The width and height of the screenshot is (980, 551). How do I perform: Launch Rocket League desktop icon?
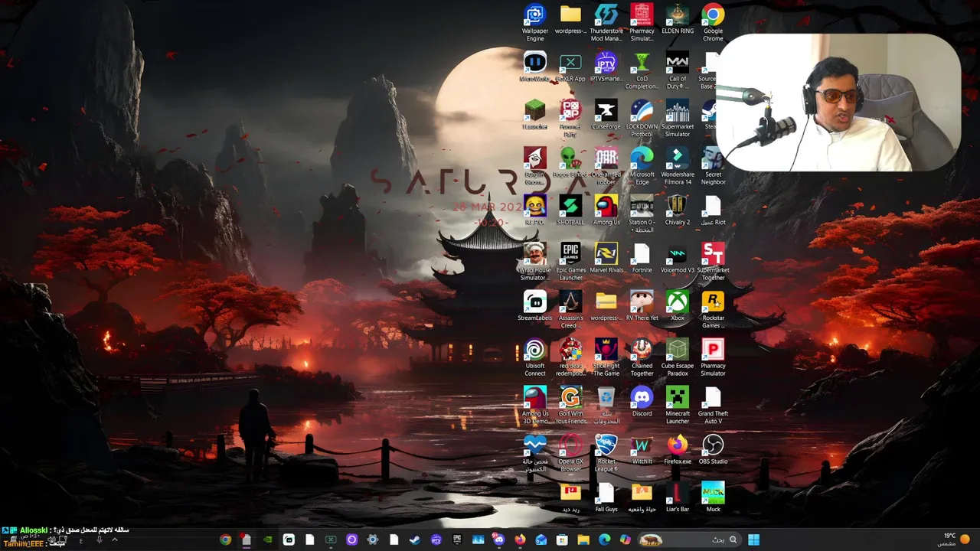(606, 453)
